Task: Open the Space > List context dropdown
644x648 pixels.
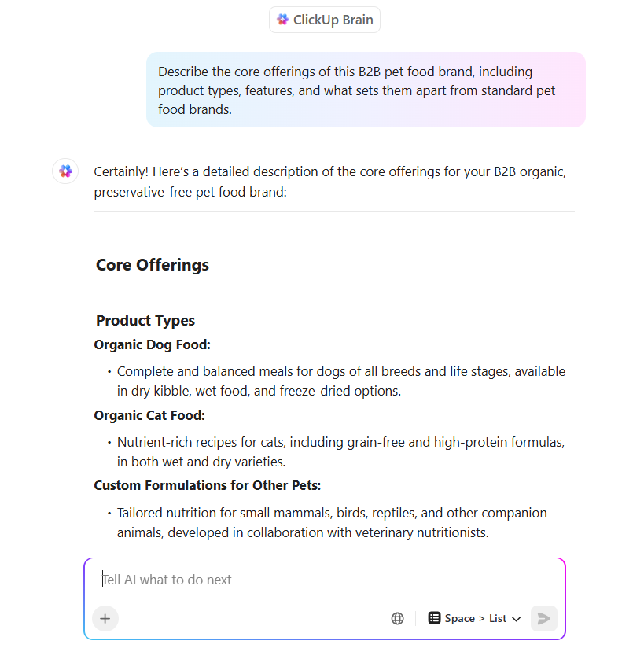Action: click(x=474, y=618)
